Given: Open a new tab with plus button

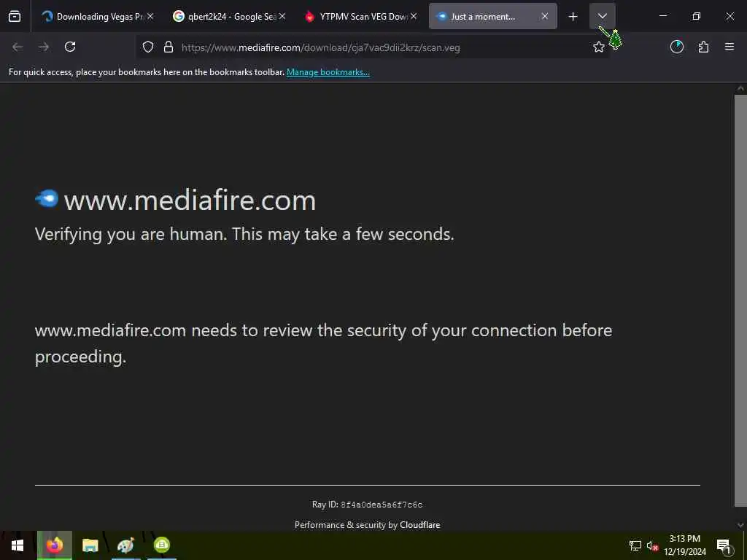Looking at the screenshot, I should pos(573,17).
